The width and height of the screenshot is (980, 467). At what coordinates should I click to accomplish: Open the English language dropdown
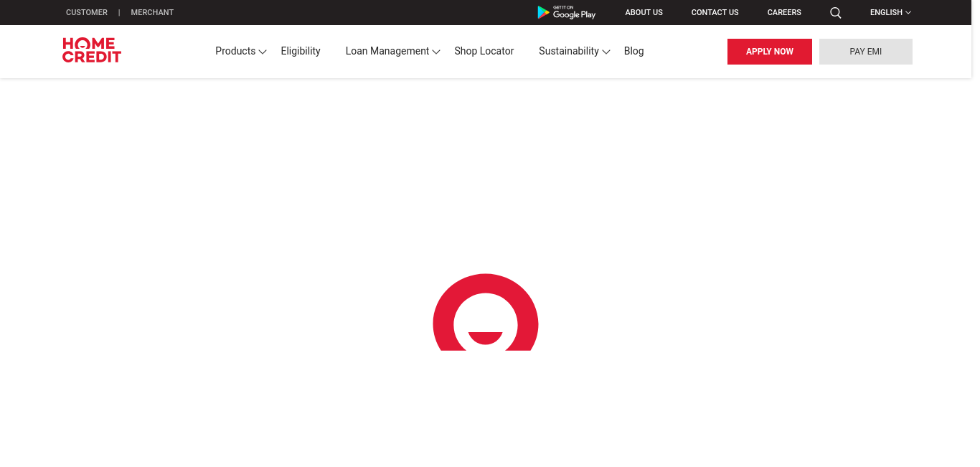pyautogui.click(x=890, y=12)
